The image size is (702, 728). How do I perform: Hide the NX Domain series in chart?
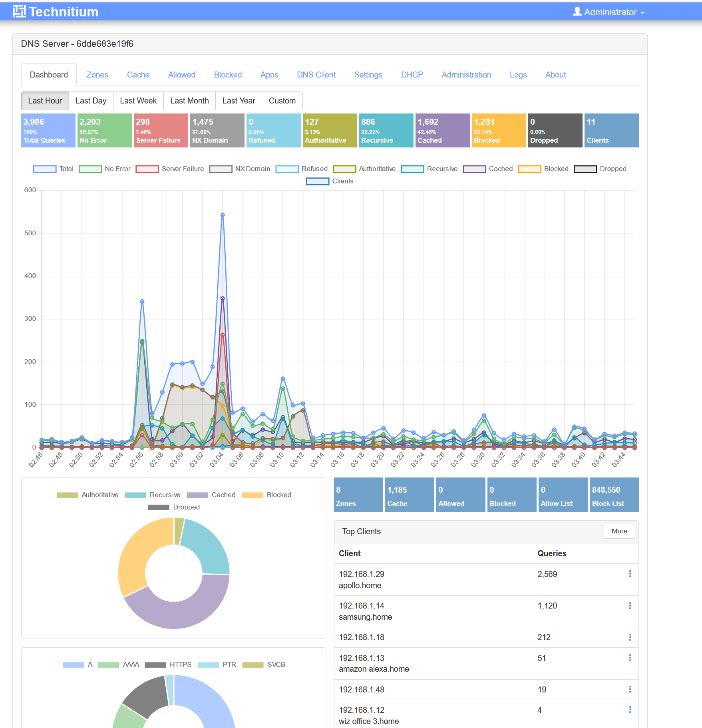point(240,169)
